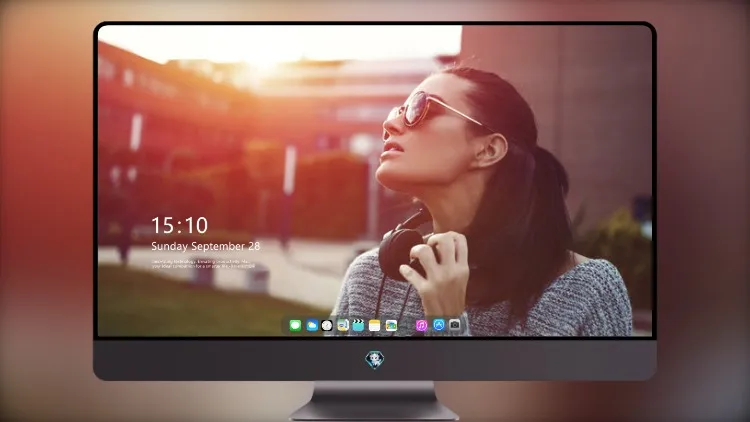Screen dimensions: 750x422
Task: Launch the Weather app from the dock
Action: point(311,325)
